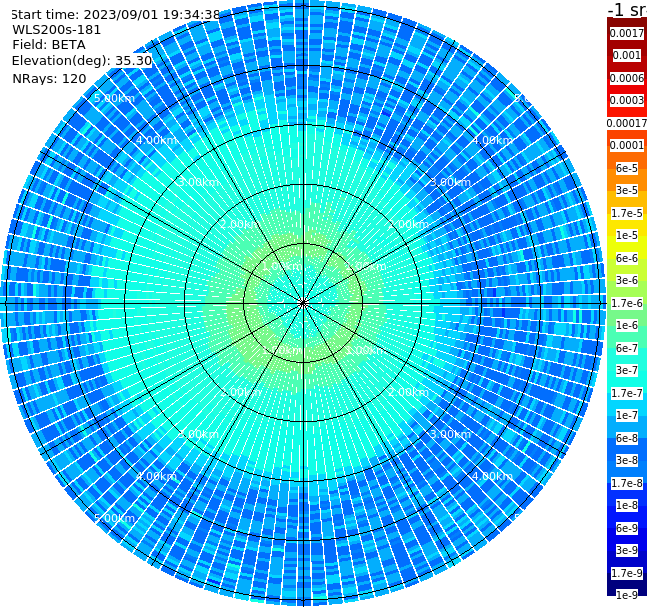Click the upper-left 5.00km range label
Image resolution: width=647 pixels, height=607 pixels.
click(114, 99)
